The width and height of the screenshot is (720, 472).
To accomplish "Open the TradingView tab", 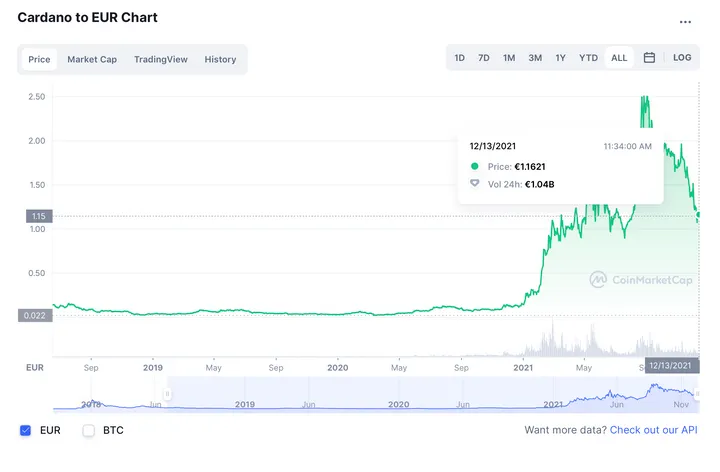I will point(161,59).
